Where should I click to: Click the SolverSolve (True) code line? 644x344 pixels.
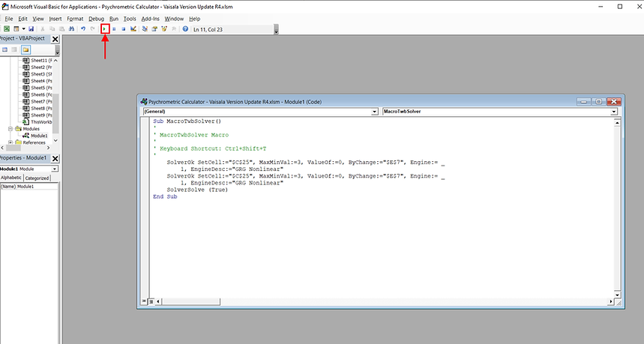point(197,190)
